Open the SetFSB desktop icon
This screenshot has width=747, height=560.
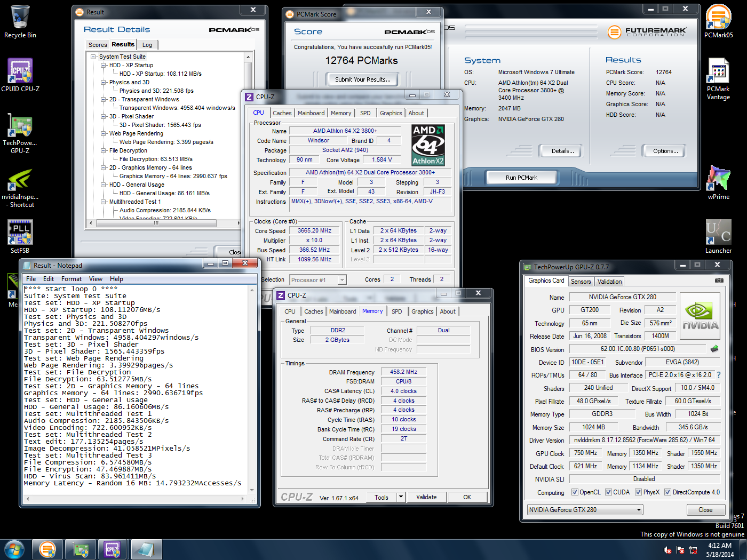tap(20, 236)
